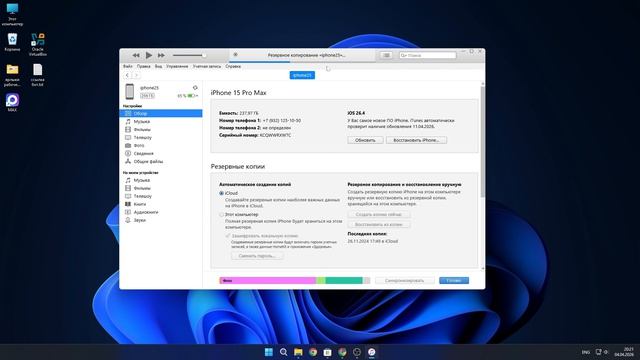
Task: Click the yellow folder icon on the desktop
Action: coord(12,69)
